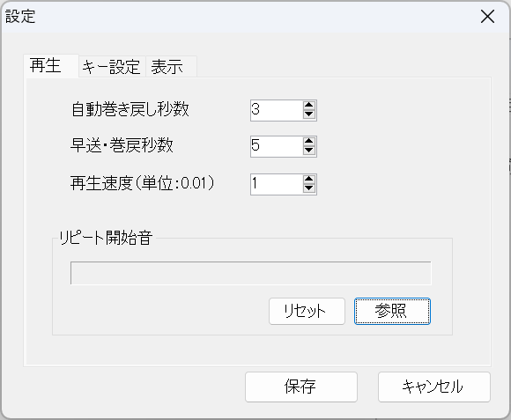Increase the 自動巻き戻し秒数 value with up arrow
The height and width of the screenshot is (420, 511).
click(308, 106)
